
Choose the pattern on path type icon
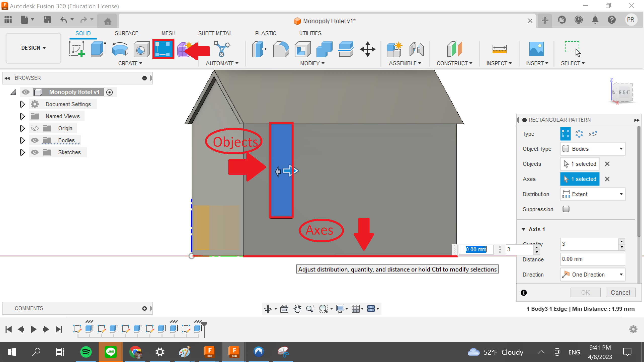tap(593, 134)
